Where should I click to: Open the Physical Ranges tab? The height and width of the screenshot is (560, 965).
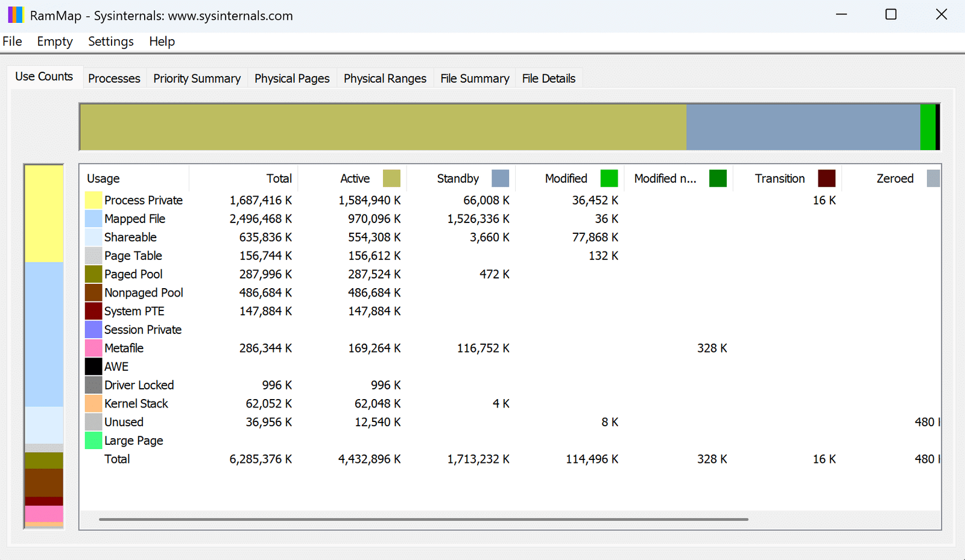pos(384,78)
